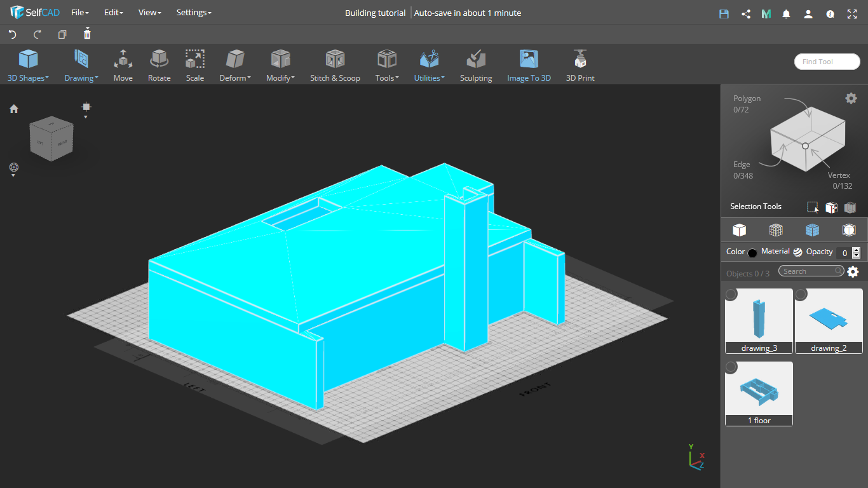Click the drawing_3 object thumbnail
This screenshot has height=488, width=868.
[x=759, y=321]
